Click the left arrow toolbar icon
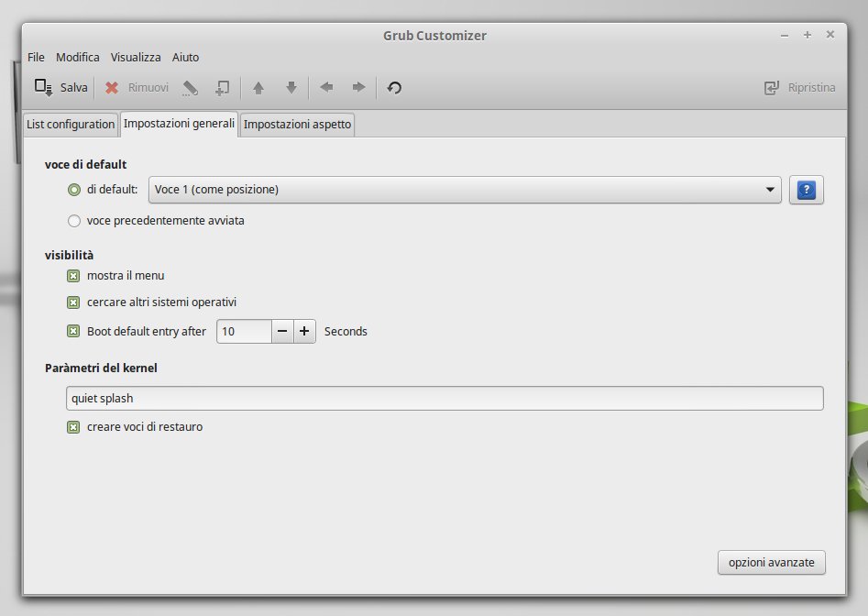 (x=326, y=87)
